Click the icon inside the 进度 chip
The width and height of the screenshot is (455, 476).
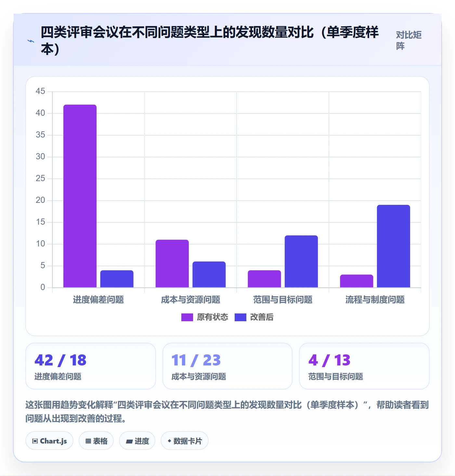point(129,441)
